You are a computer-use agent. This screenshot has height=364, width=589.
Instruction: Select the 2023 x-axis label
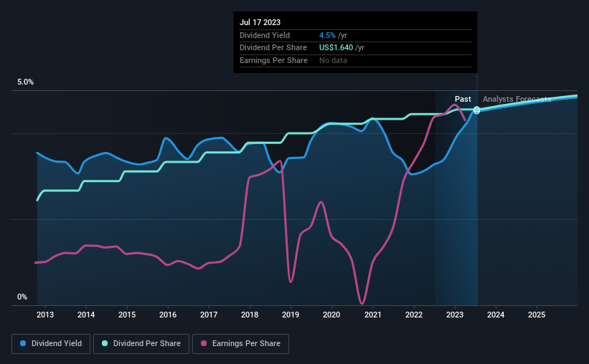tap(455, 315)
